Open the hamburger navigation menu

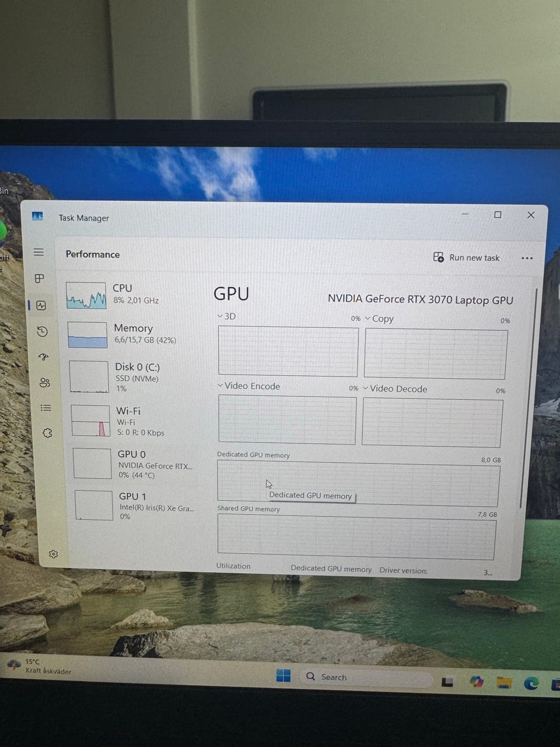coord(38,252)
